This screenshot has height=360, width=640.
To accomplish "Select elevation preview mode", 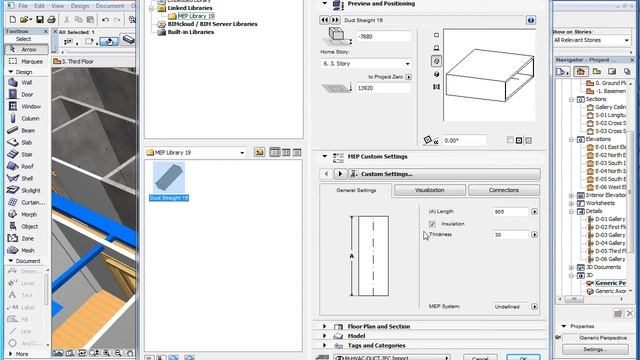I will (x=436, y=48).
